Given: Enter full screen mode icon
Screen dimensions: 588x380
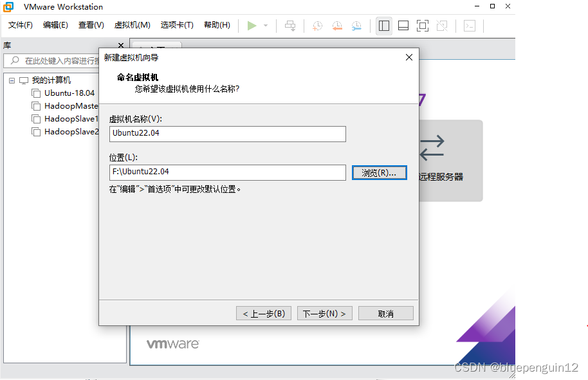Looking at the screenshot, I should coord(423,26).
